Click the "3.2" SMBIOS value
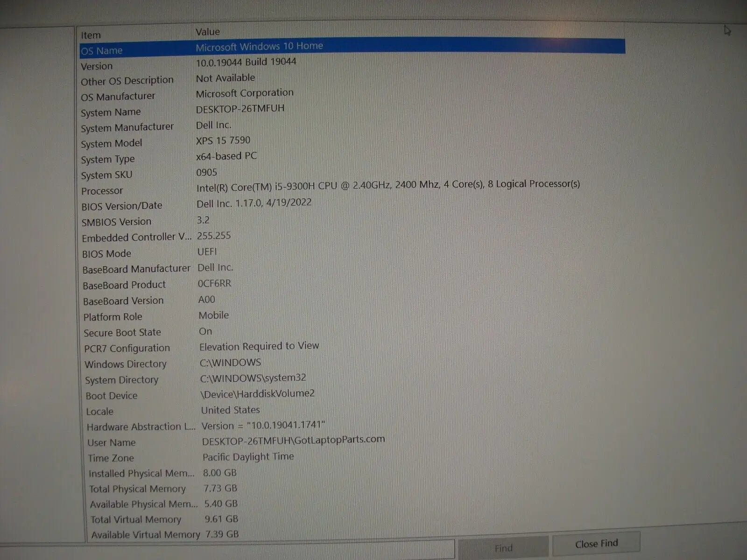 [203, 220]
